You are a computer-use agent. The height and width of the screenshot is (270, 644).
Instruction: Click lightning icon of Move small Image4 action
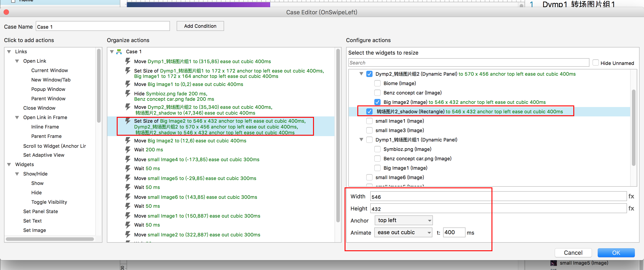pyautogui.click(x=128, y=159)
